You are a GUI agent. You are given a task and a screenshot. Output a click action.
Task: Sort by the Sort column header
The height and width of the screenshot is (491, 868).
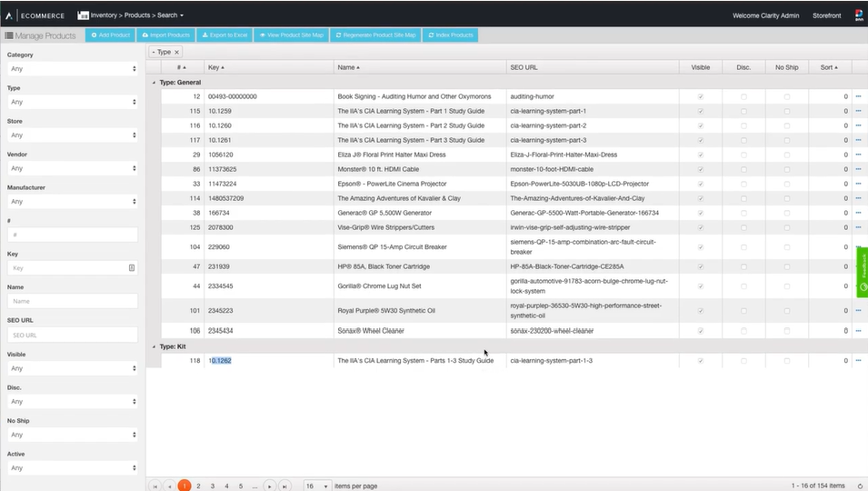(829, 67)
